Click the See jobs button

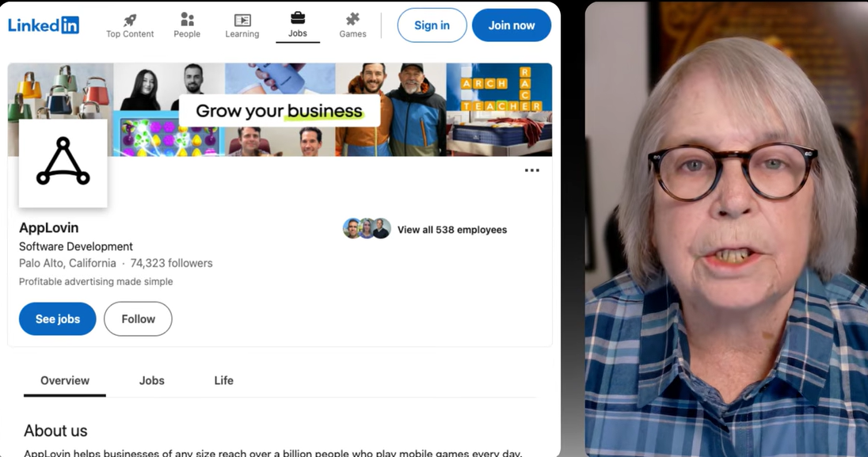click(x=58, y=318)
